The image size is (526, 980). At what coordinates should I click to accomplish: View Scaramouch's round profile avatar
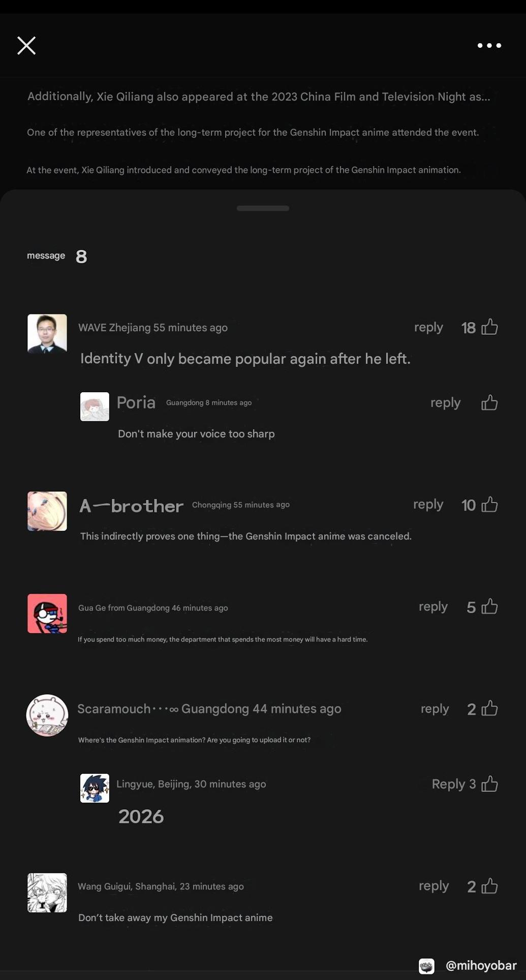pos(47,715)
